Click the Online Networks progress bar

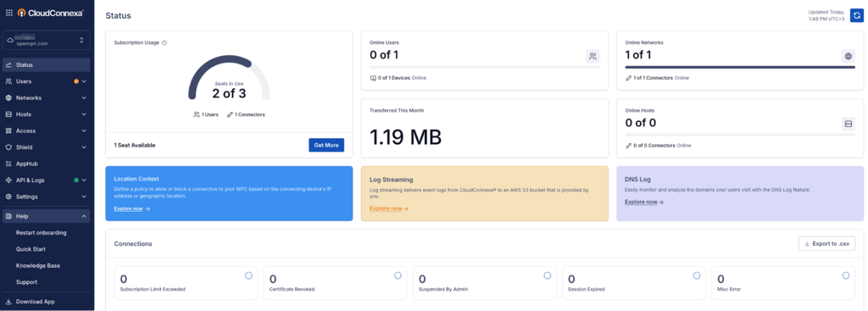[x=740, y=67]
